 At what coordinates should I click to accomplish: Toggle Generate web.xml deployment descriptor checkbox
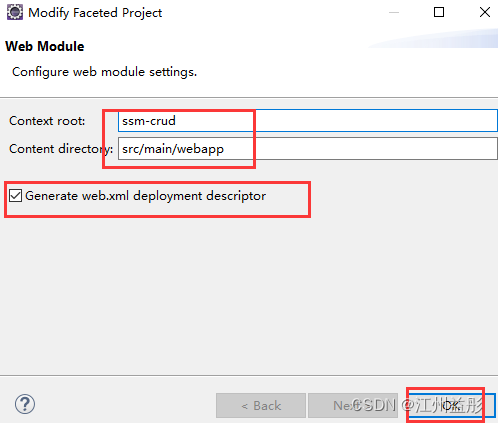tap(15, 196)
